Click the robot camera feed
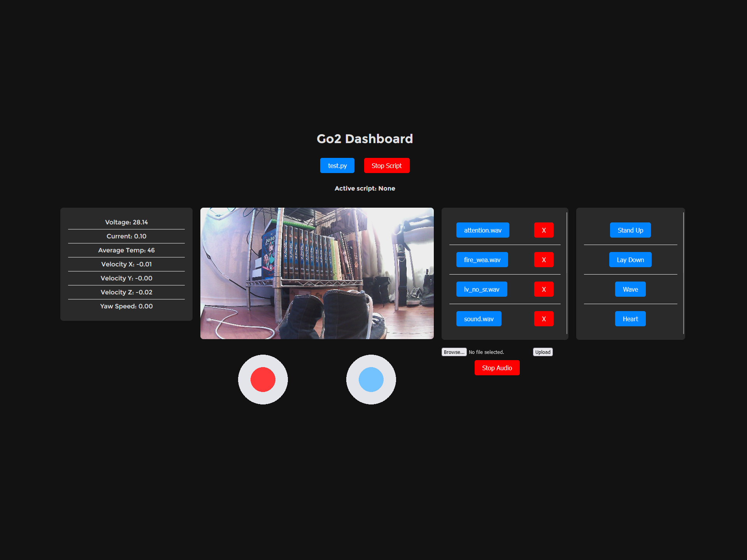The image size is (747, 560). [x=317, y=273]
